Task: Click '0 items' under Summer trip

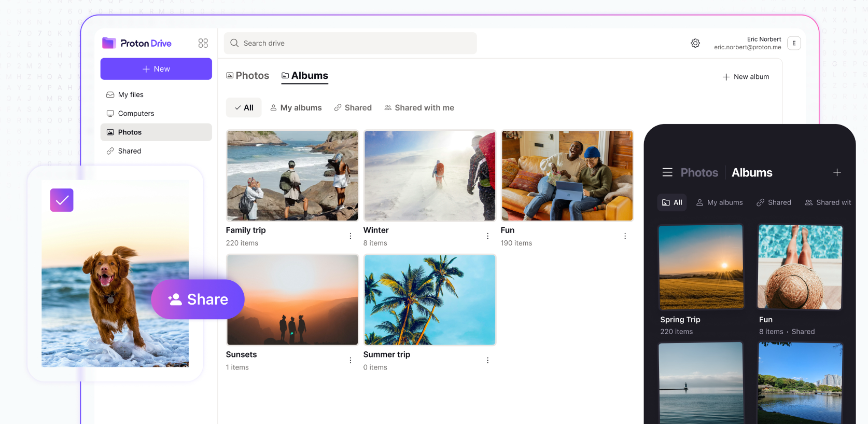Action: coord(375,367)
